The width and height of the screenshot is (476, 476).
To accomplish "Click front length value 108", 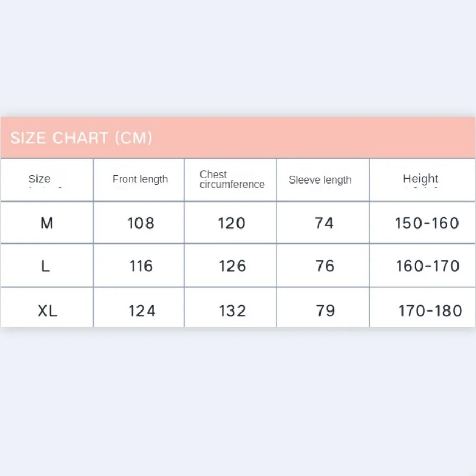I will [x=141, y=223].
